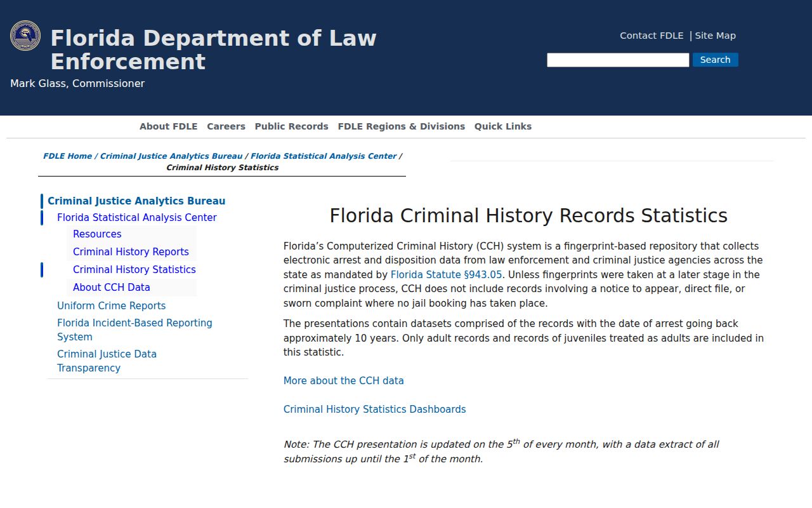The image size is (812, 508).
Task: Open Florida Incident-Based Reporting System link
Action: pyautogui.click(x=134, y=330)
